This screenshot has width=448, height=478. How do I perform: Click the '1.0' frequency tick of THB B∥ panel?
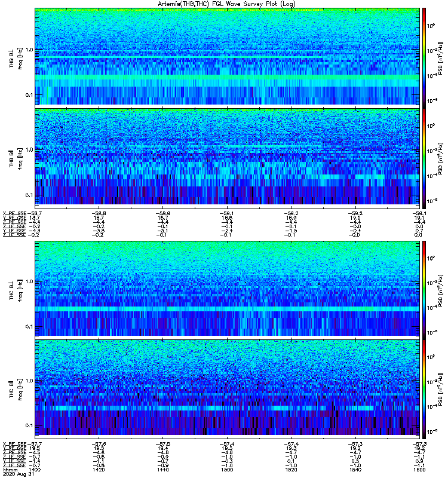(x=29, y=150)
